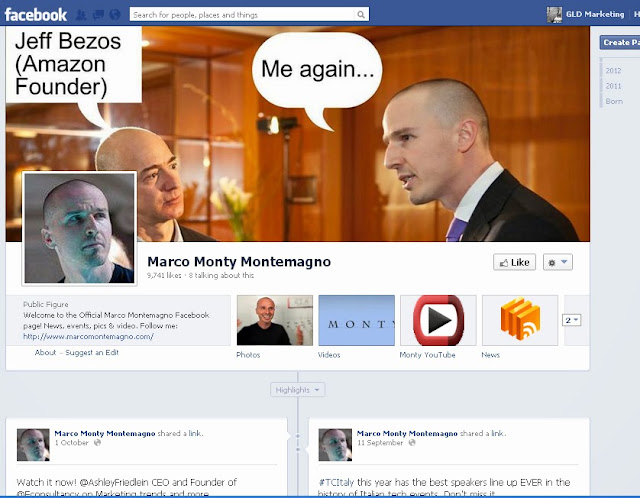Expand more apps with the 2 dropdown
This screenshot has height=498, width=640.
pos(571,320)
